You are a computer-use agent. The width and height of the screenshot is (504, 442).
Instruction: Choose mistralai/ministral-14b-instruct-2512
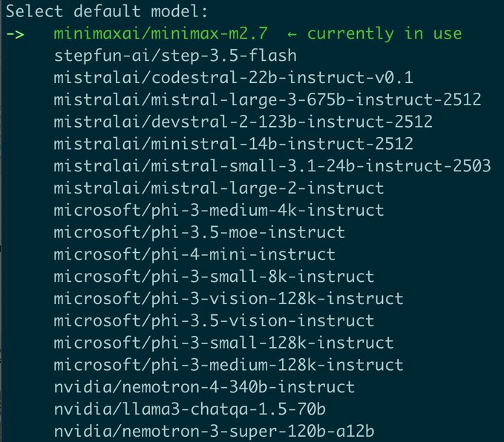(x=233, y=144)
